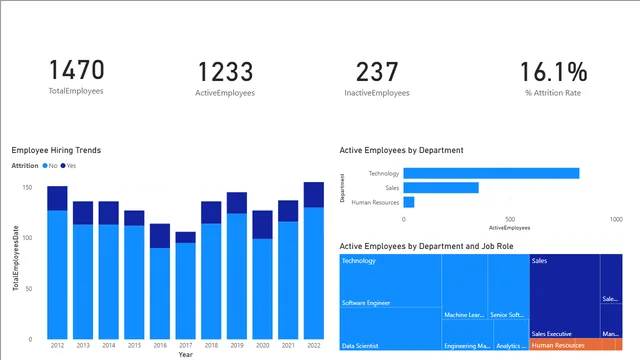This screenshot has height=360, width=640.
Task: Click the 'Sale...' small tile in treemap
Action: pyautogui.click(x=611, y=279)
